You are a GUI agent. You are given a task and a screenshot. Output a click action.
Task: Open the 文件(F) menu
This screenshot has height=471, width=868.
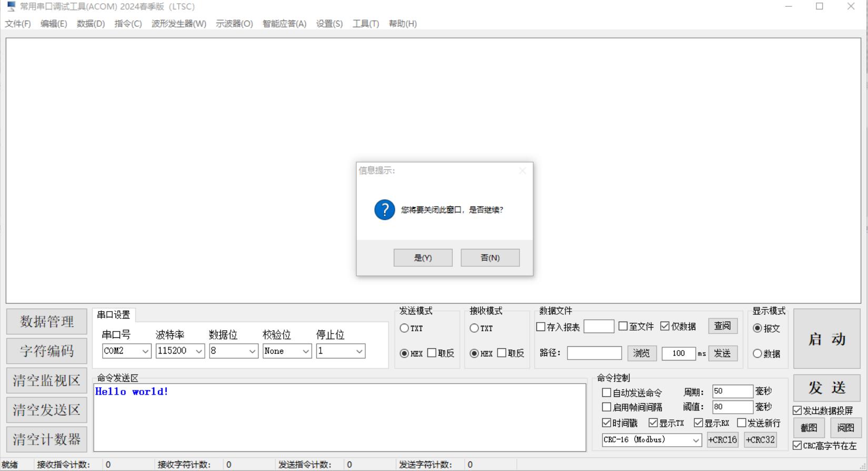(18, 24)
